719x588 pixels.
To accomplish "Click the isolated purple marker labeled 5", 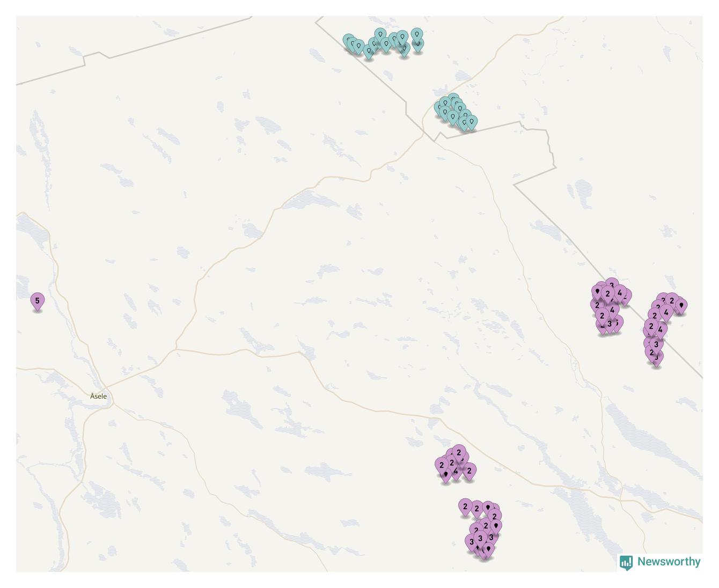I will (37, 302).
